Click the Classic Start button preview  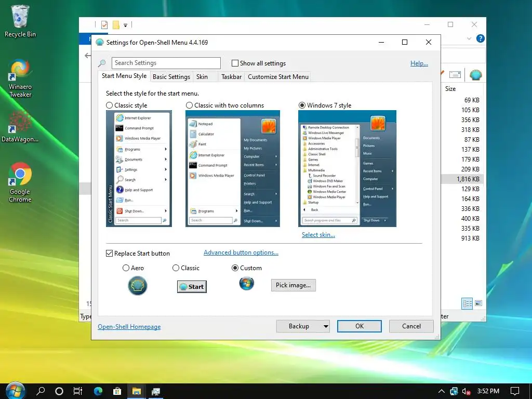point(192,287)
